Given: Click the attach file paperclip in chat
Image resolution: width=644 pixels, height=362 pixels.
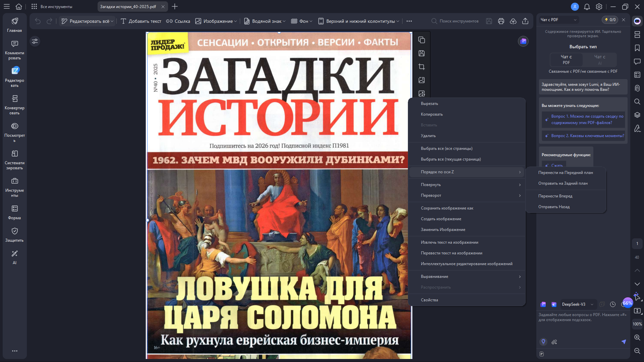Looking at the screenshot, I should coord(554,342).
